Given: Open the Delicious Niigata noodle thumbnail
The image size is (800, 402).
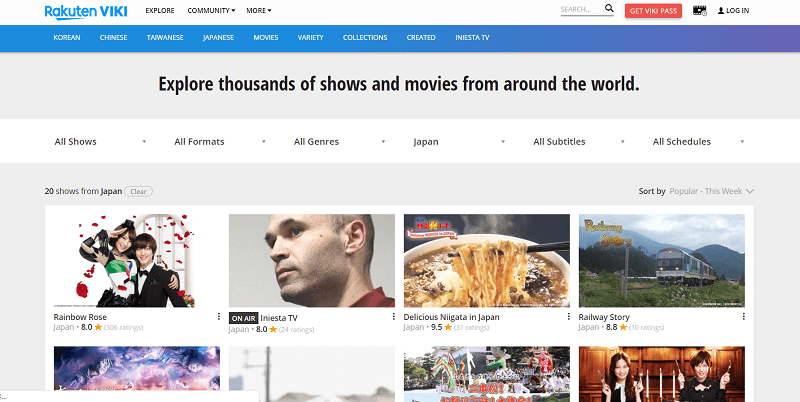Looking at the screenshot, I should [487, 261].
